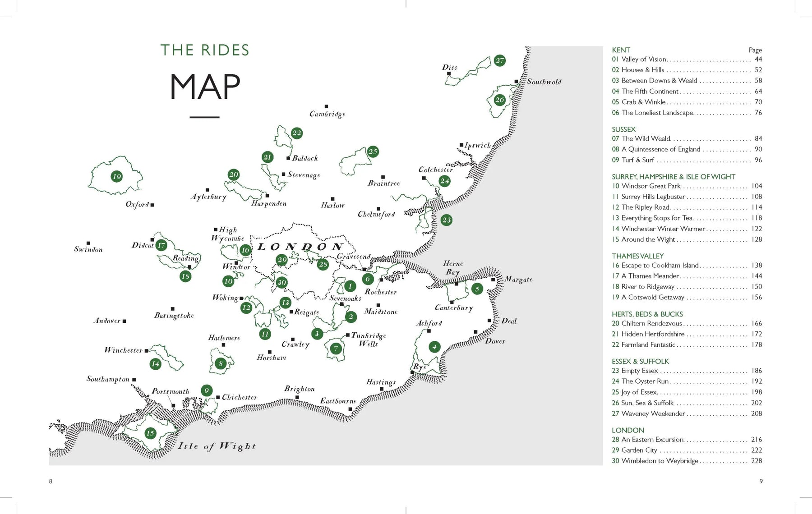This screenshot has height=514, width=812.
Task: Select 'Farmland Fantastic' index entry
Action: point(687,345)
